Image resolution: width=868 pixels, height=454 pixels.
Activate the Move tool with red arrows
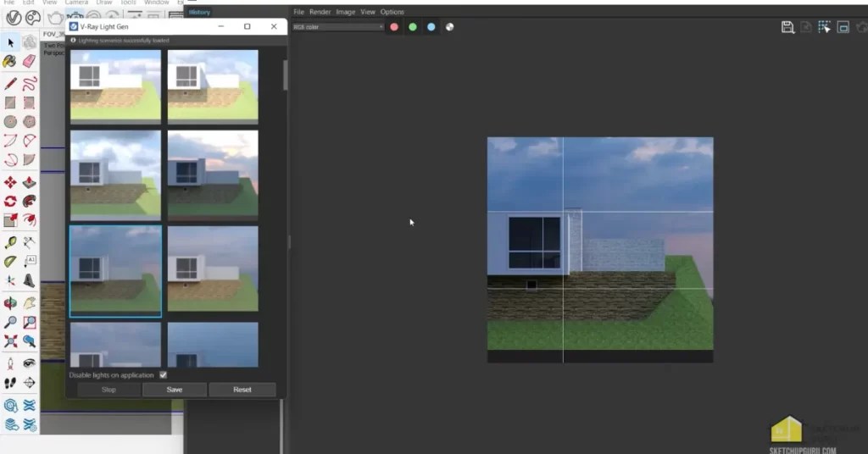(x=10, y=182)
